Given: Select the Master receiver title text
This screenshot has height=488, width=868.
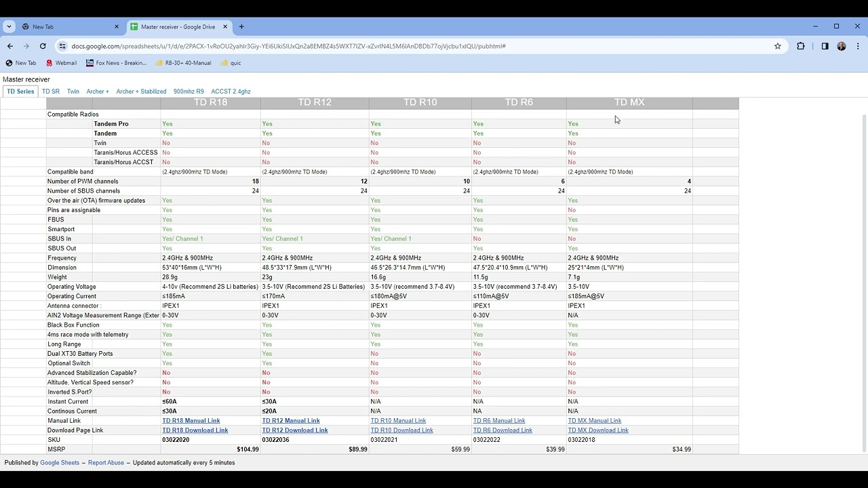Looking at the screenshot, I should [x=26, y=79].
